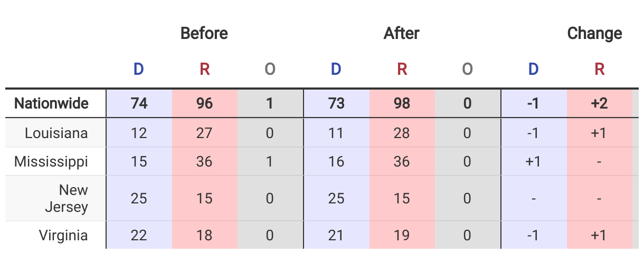Click Mississippi Democratic change +1 cell
This screenshot has width=644, height=254.
[x=534, y=161]
